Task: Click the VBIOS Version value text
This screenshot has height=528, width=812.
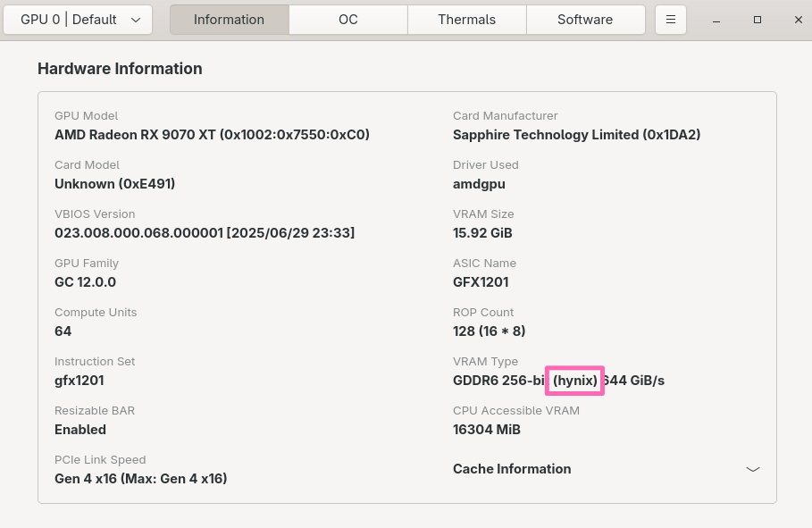Action: [x=204, y=232]
